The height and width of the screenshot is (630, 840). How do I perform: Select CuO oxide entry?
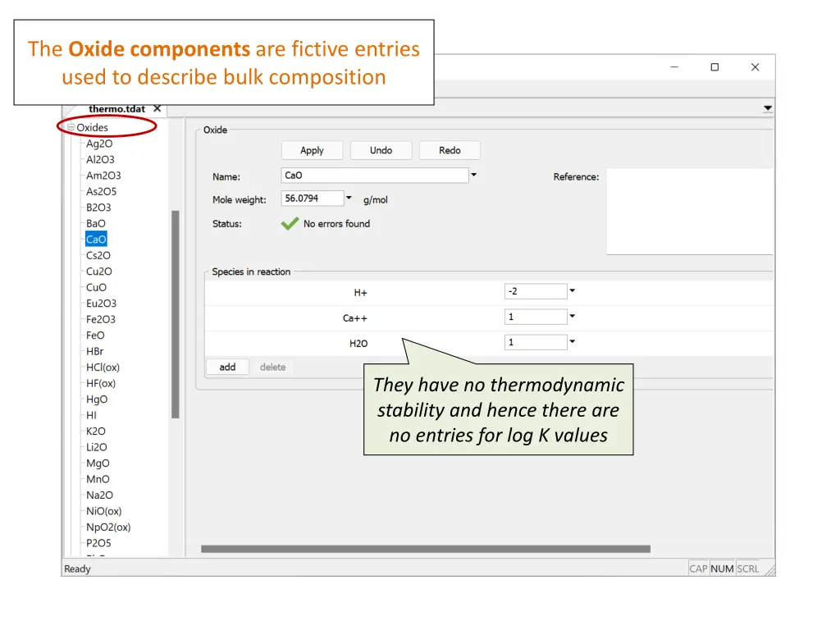click(x=97, y=288)
